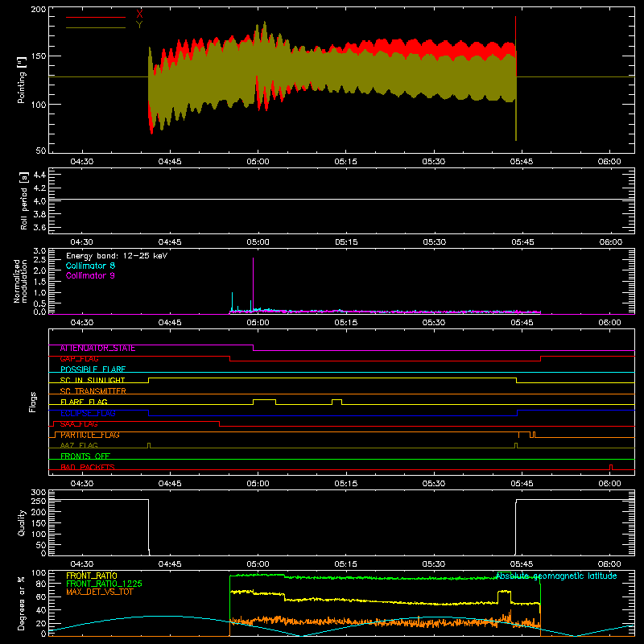
Task: Click the SC_TRANSMITTER flag label
Action: coord(93,391)
